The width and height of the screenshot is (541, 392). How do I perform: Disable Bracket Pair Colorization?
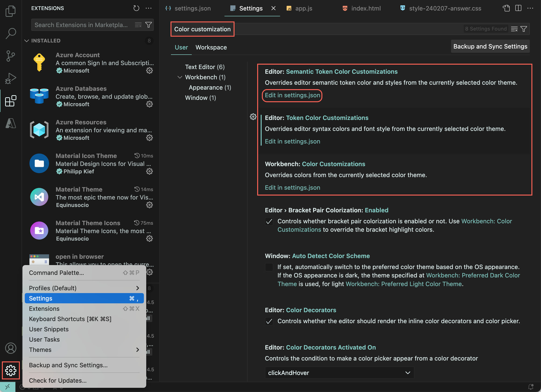[269, 221]
